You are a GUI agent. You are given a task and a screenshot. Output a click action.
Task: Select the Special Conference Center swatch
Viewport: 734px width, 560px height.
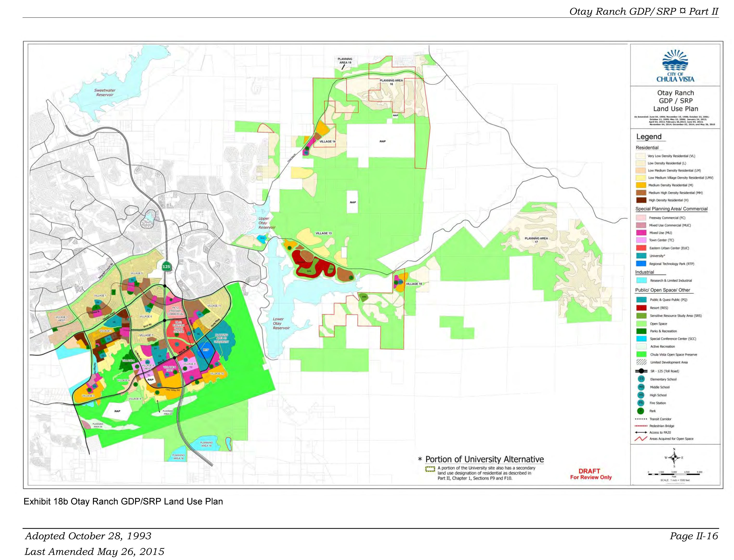[641, 339]
